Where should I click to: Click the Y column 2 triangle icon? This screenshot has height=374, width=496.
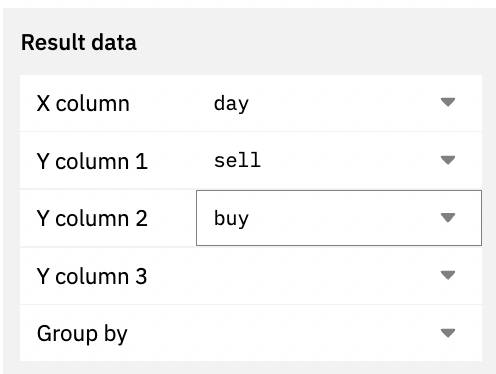(x=448, y=218)
